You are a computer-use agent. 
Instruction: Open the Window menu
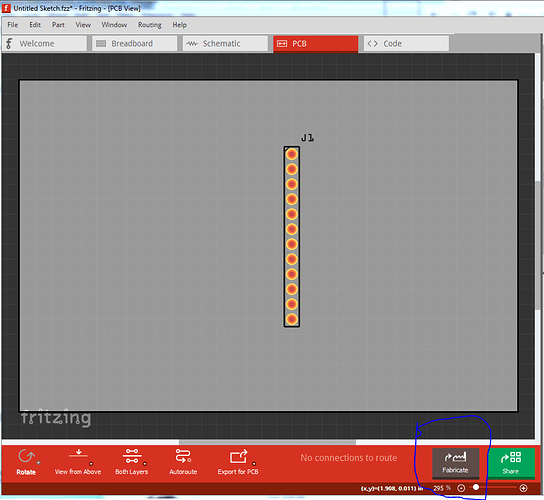[114, 25]
